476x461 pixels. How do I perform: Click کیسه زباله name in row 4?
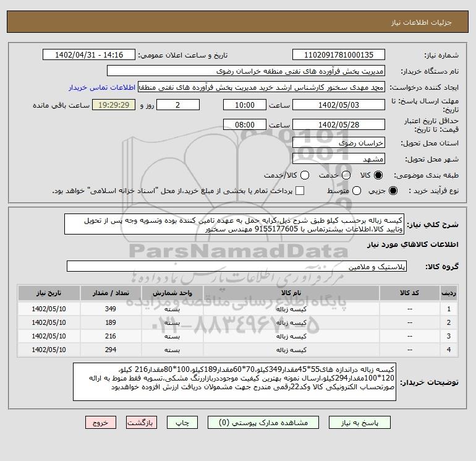point(291,350)
